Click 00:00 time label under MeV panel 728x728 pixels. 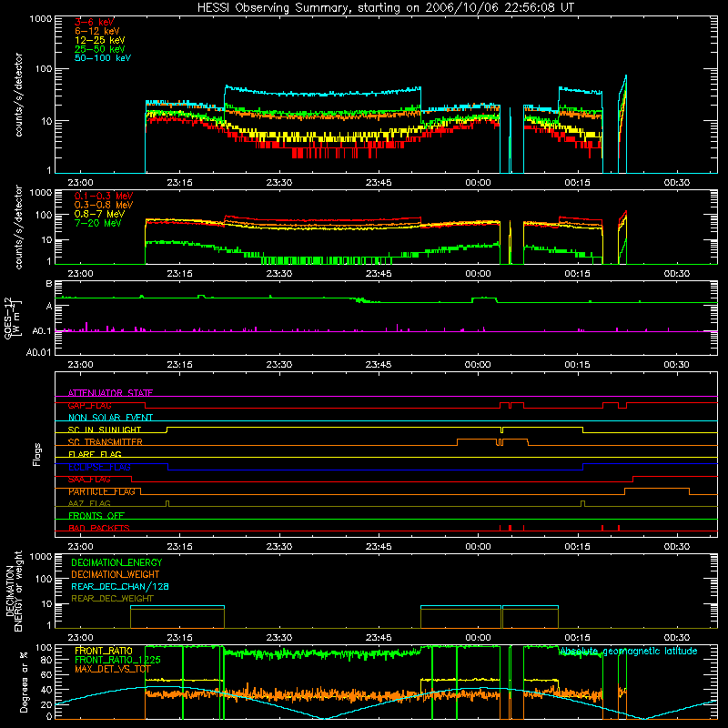tap(478, 274)
